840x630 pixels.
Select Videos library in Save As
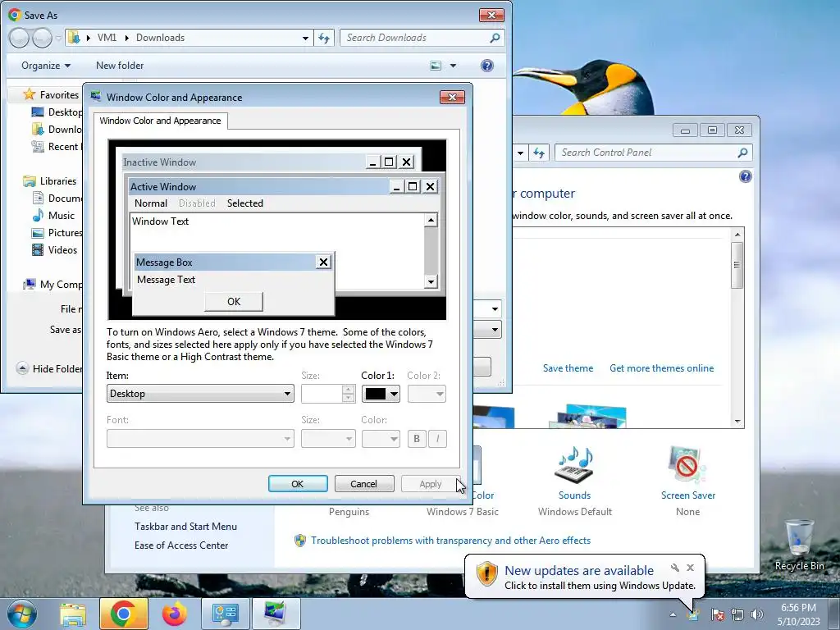point(62,249)
